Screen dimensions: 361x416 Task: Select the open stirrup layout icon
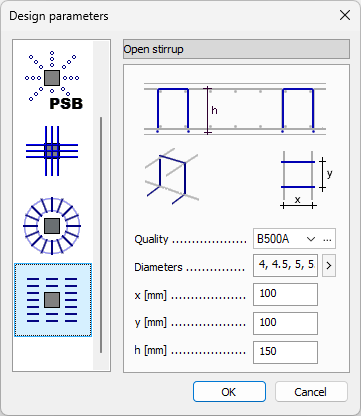coord(53,300)
